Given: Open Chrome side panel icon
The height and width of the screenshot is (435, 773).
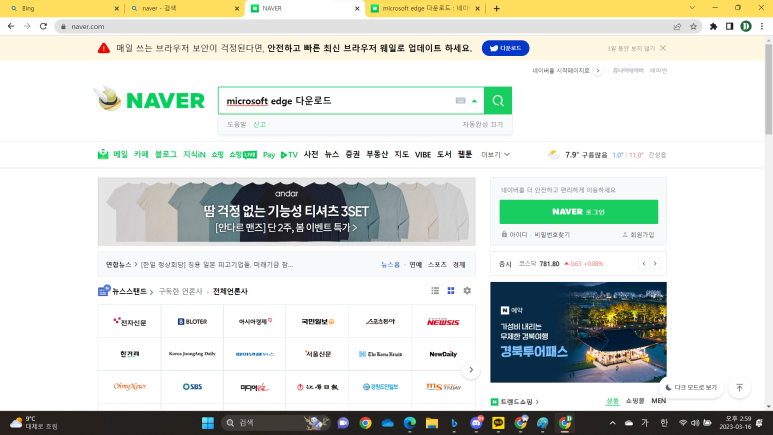Looking at the screenshot, I should tap(730, 27).
